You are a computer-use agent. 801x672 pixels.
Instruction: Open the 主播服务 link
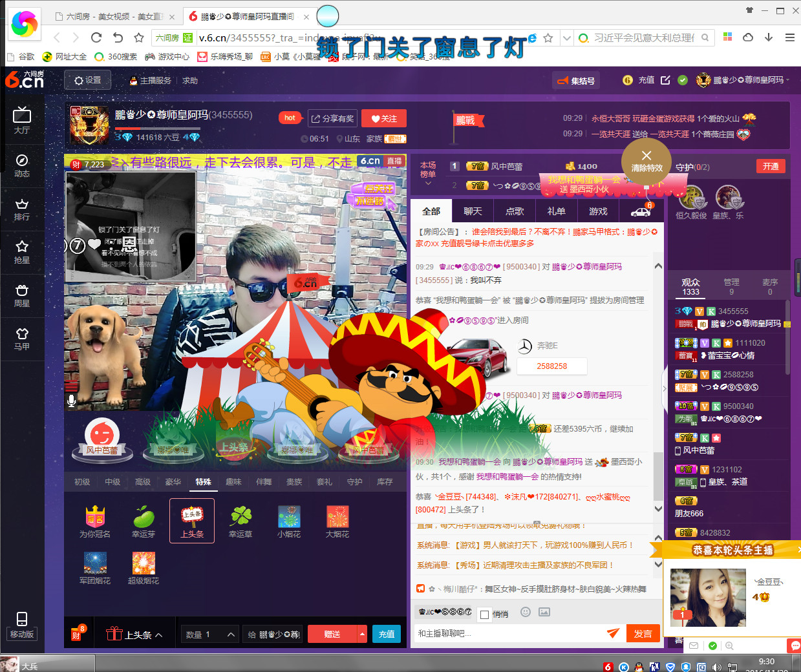tap(151, 81)
